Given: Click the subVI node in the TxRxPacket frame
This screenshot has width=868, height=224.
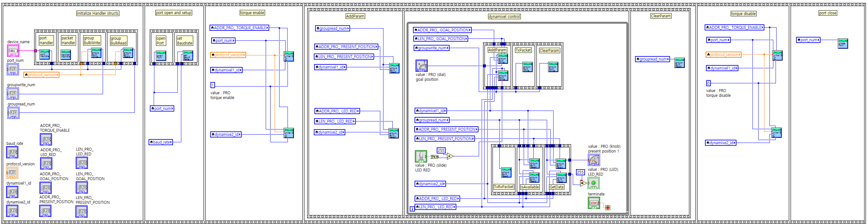Looking at the screenshot, I should pos(506,172).
